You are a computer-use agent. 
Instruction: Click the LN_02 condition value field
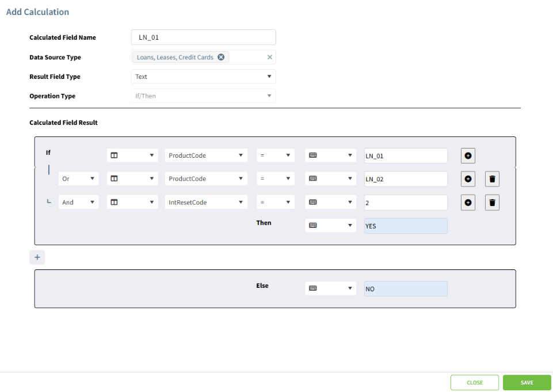pyautogui.click(x=406, y=179)
